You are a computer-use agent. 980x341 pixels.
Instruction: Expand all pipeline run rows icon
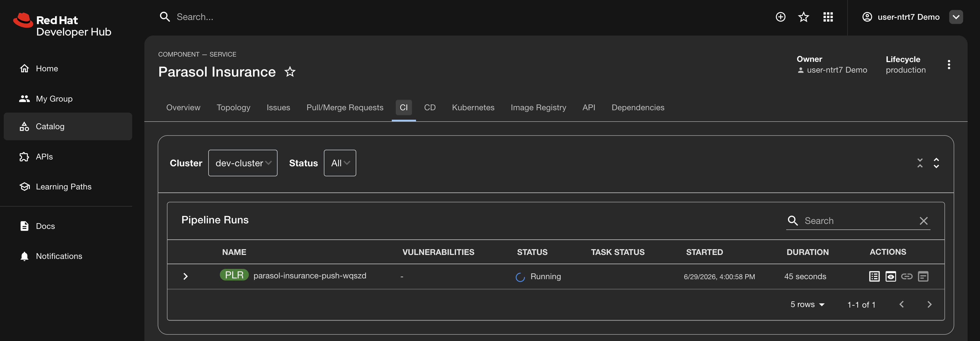pyautogui.click(x=936, y=163)
